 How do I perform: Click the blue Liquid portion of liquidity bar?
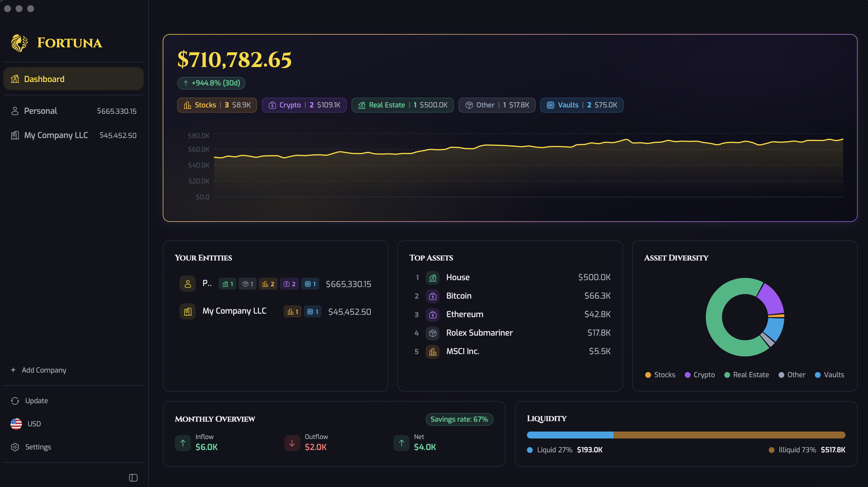(x=570, y=435)
